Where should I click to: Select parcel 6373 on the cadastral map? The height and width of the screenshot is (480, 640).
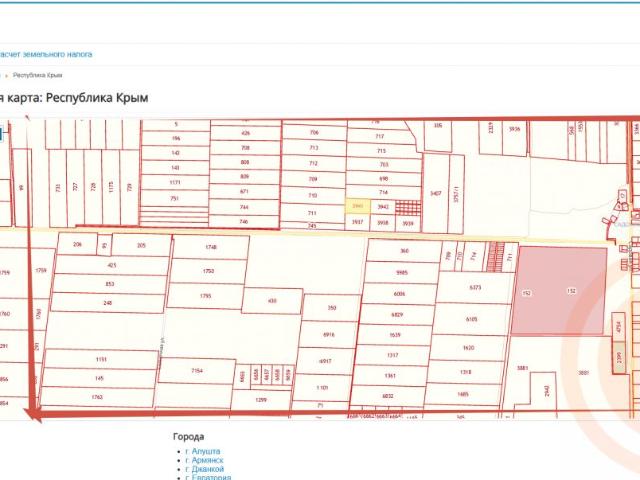pos(476,287)
